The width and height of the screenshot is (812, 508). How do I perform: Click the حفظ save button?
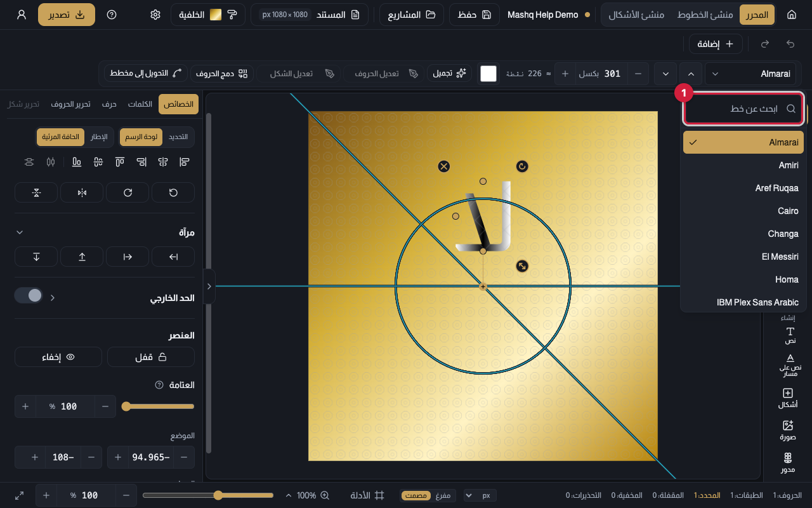click(476, 15)
